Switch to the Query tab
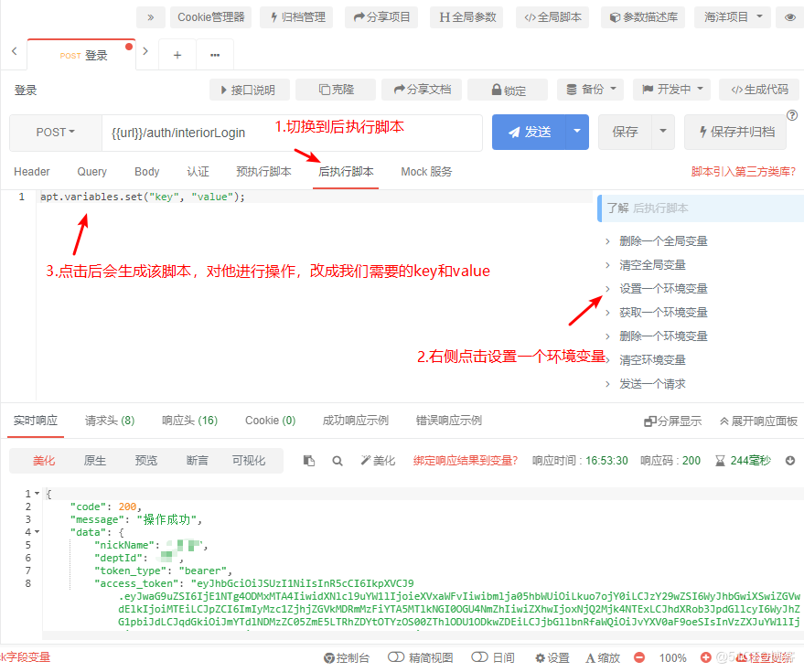 91,172
